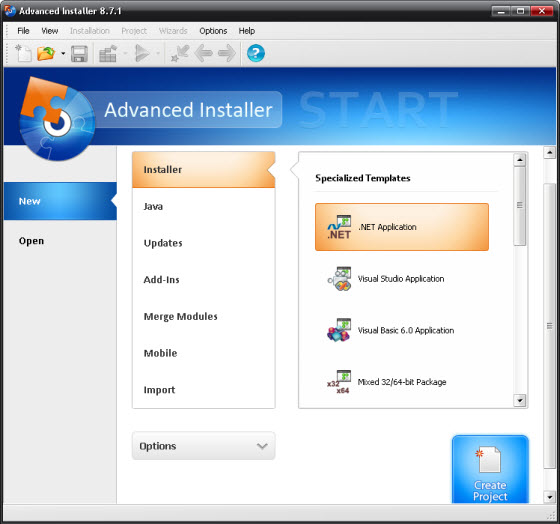Select the Updates category
560x524 pixels.
(x=204, y=243)
